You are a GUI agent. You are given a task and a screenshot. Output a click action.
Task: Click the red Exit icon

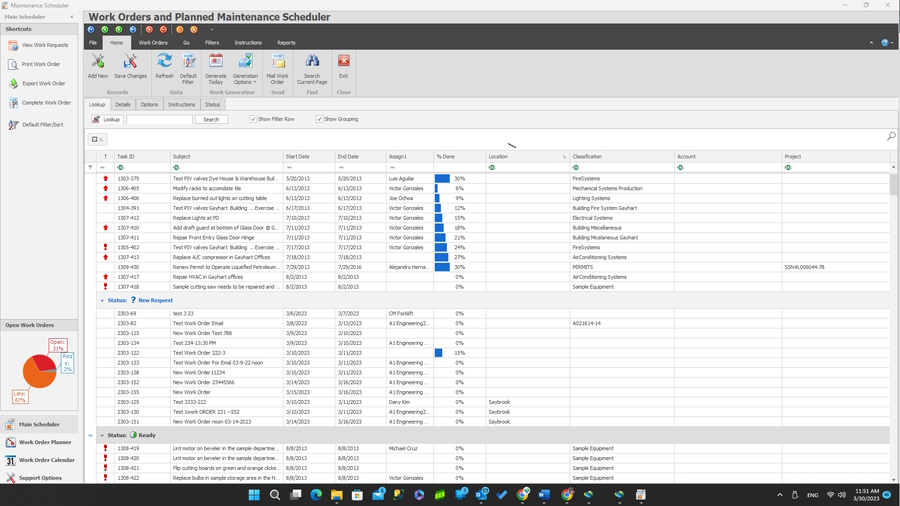[343, 61]
